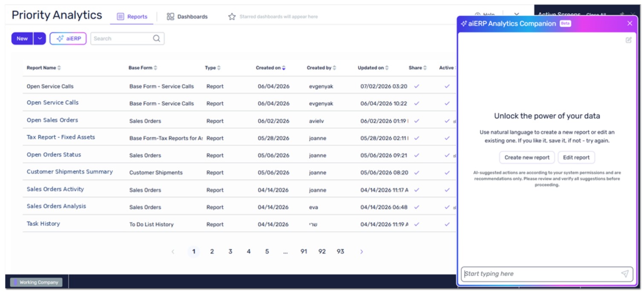Go to previous page with left chevron
This screenshot has height=292, width=644.
pos(173,252)
